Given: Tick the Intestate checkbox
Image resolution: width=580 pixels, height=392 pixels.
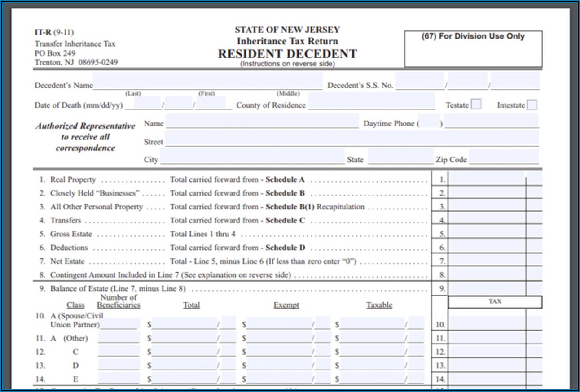Looking at the screenshot, I should [532, 105].
